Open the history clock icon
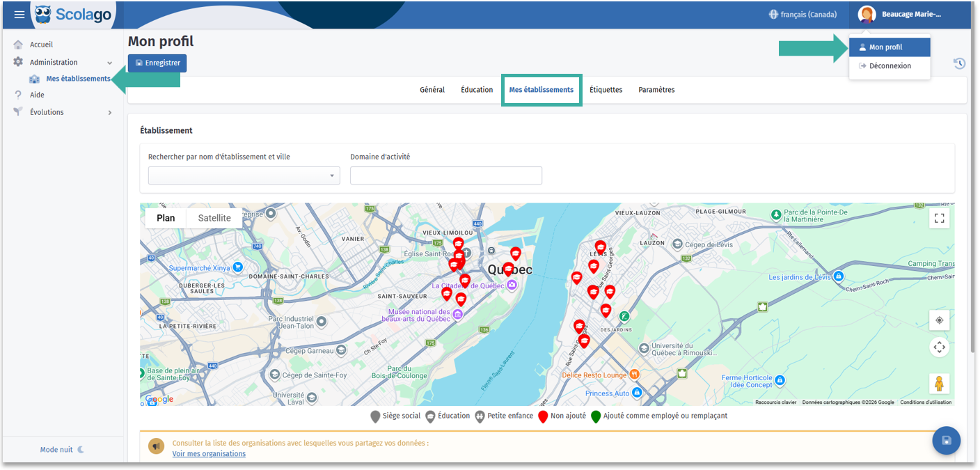Screen dimensions: 980x470 (959, 63)
